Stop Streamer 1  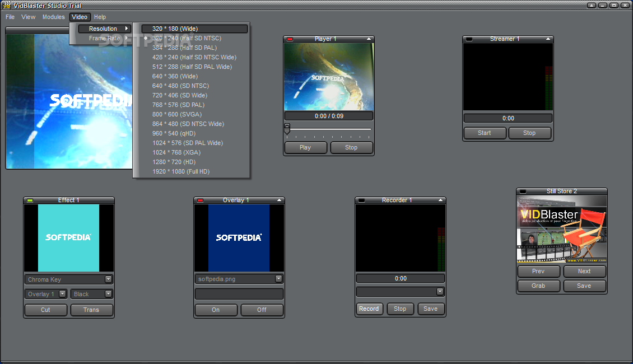530,133
